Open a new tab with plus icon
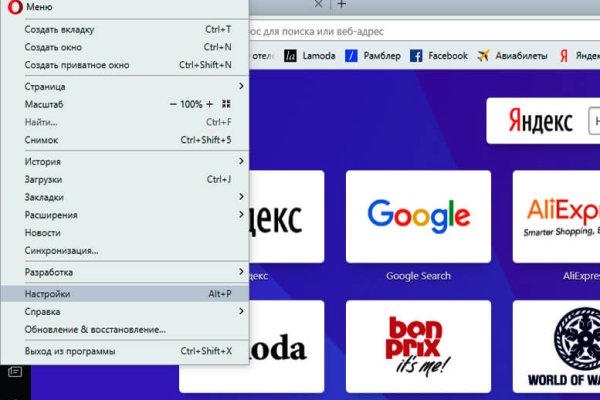Screen dimensions: 600x400 click(x=341, y=5)
